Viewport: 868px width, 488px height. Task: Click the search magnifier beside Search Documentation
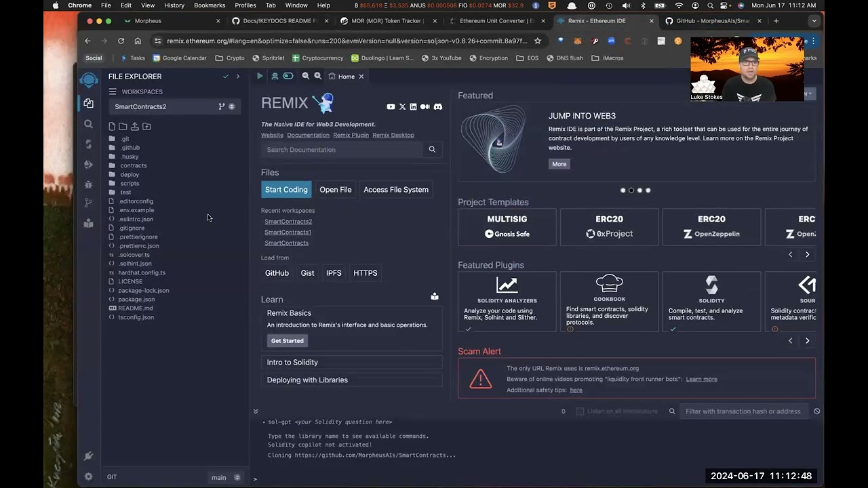click(432, 149)
